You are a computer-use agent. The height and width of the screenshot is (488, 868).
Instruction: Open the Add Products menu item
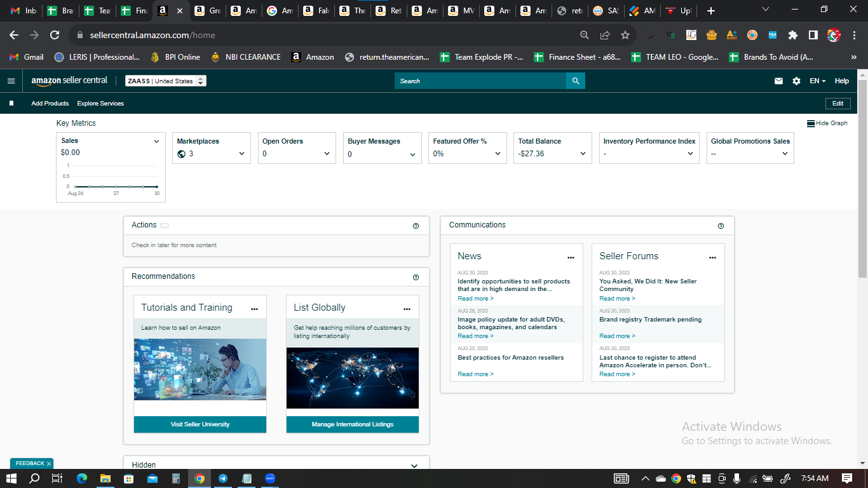(x=50, y=104)
